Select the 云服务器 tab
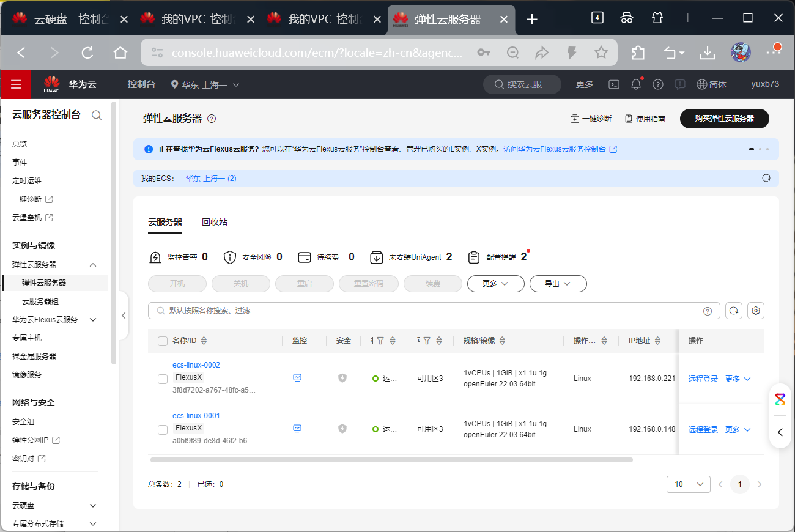 (165, 222)
